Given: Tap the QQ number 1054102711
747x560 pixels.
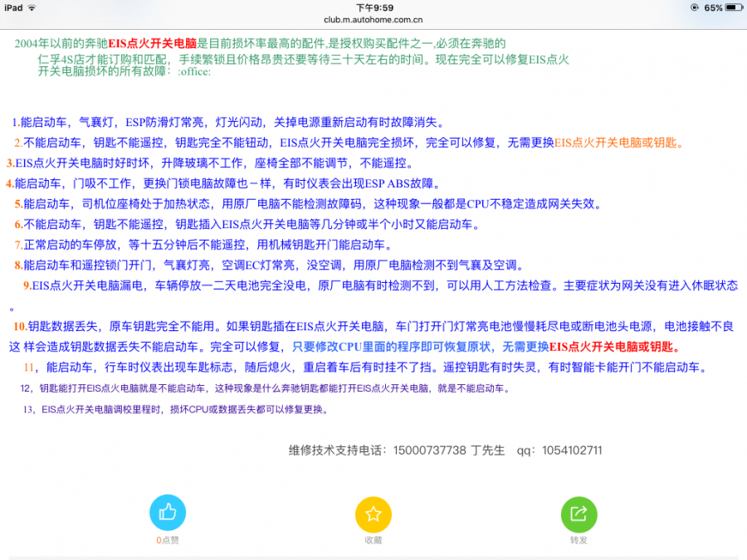Looking at the screenshot, I should (x=571, y=450).
